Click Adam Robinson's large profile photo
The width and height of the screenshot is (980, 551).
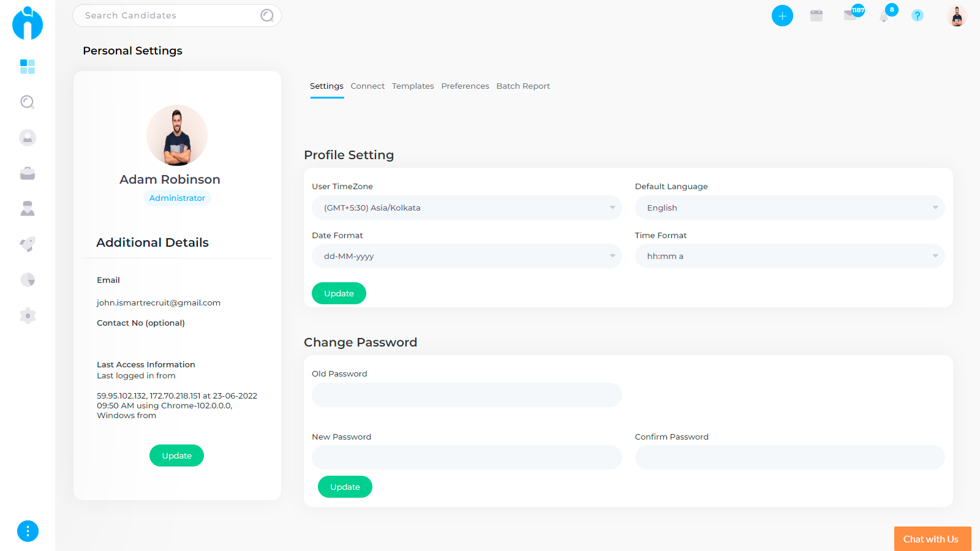177,135
